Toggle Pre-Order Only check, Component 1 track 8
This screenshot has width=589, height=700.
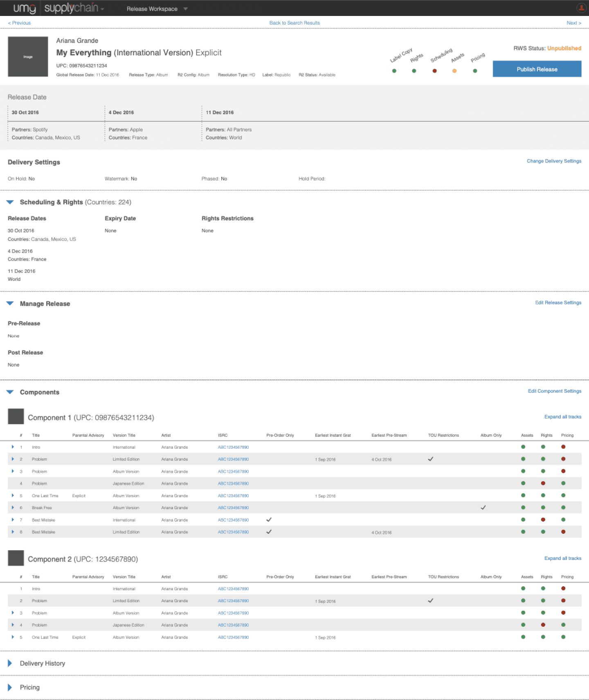click(x=269, y=532)
